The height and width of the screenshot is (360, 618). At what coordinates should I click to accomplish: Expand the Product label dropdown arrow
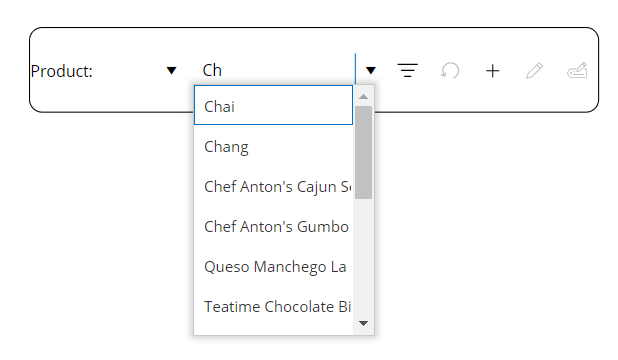pyautogui.click(x=171, y=71)
